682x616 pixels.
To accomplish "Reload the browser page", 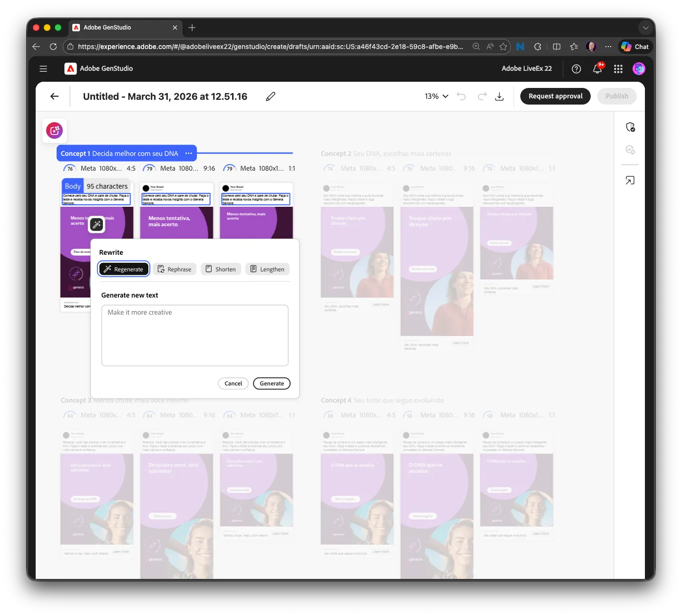I will pos(53,47).
